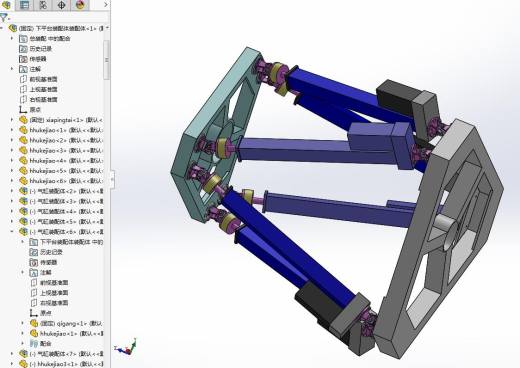Expand the hhukejiao<4> component node
The image size is (520, 368).
click(12, 160)
